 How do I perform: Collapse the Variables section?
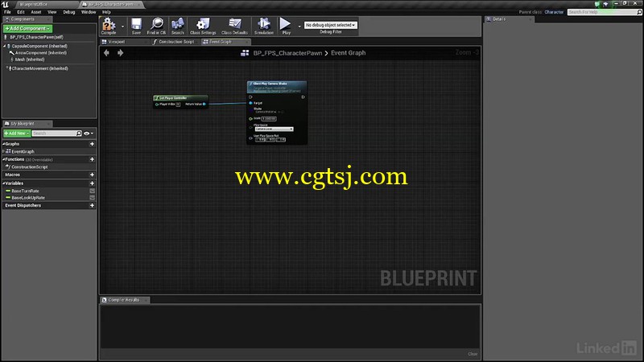click(x=4, y=183)
